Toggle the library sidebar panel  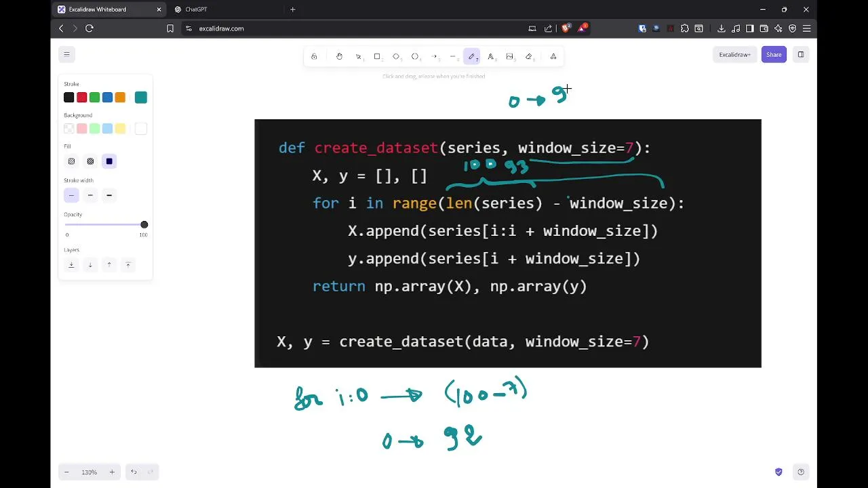click(x=801, y=55)
